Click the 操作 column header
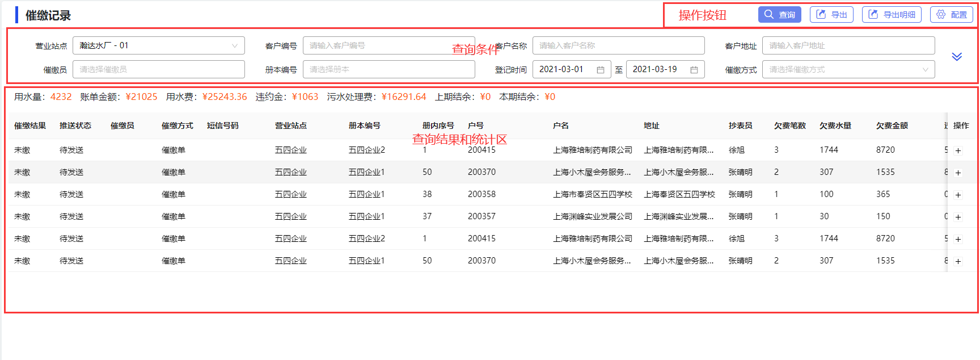980x360 pixels. pos(961,125)
